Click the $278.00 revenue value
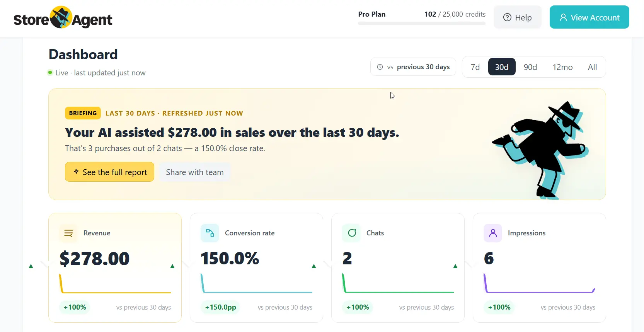644x332 pixels. click(x=95, y=259)
